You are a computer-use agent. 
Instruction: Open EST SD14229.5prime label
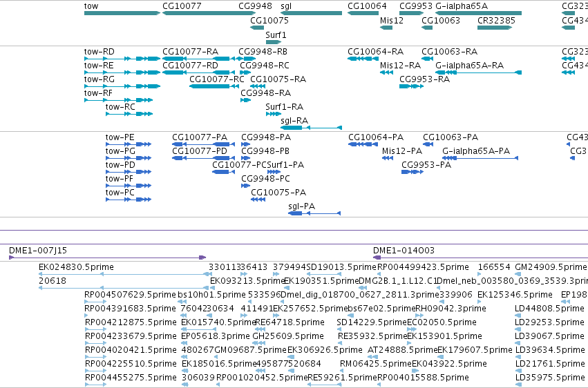pos(372,322)
